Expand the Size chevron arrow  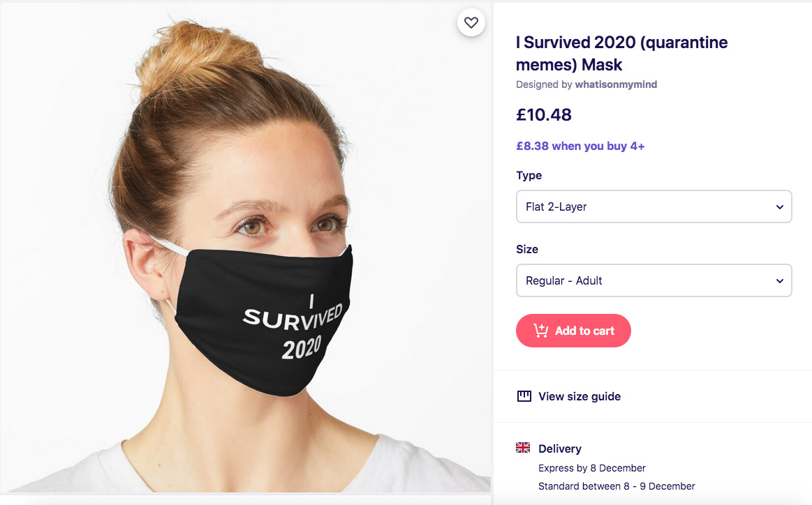pyautogui.click(x=780, y=281)
